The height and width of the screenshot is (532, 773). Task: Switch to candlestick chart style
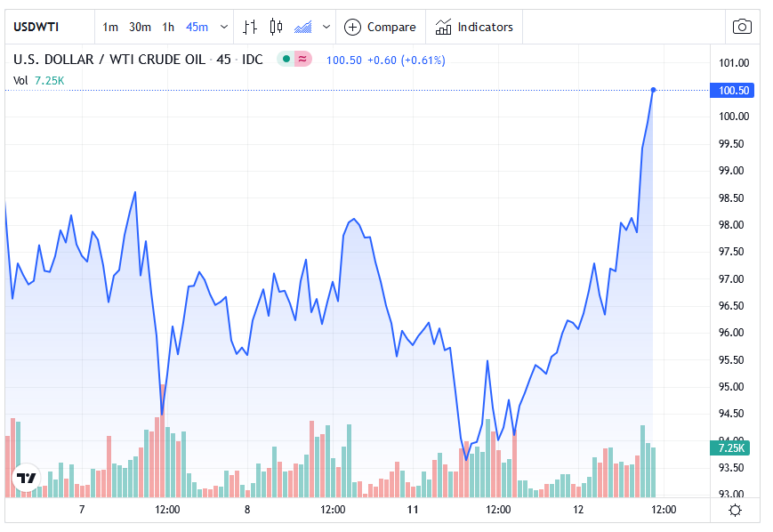276,27
